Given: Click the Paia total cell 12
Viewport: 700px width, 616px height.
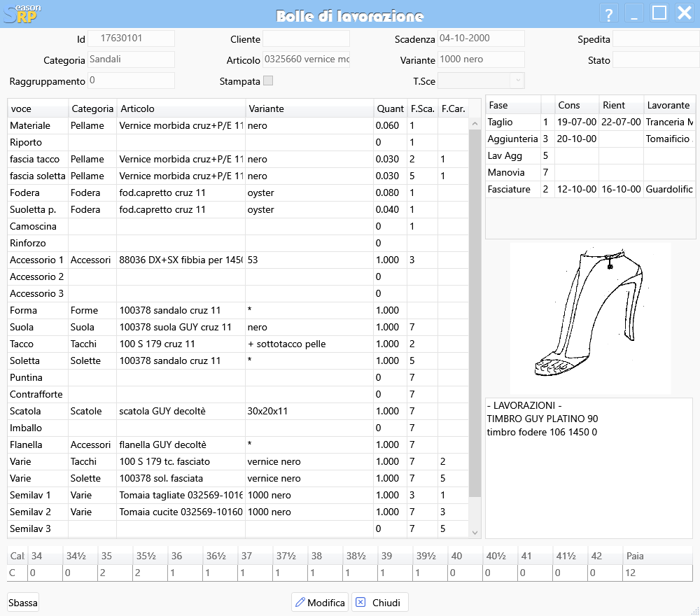Looking at the screenshot, I should tap(657, 573).
